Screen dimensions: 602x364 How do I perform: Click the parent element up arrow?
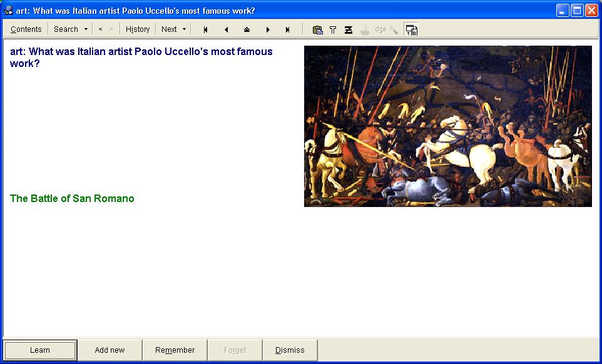pos(247,29)
